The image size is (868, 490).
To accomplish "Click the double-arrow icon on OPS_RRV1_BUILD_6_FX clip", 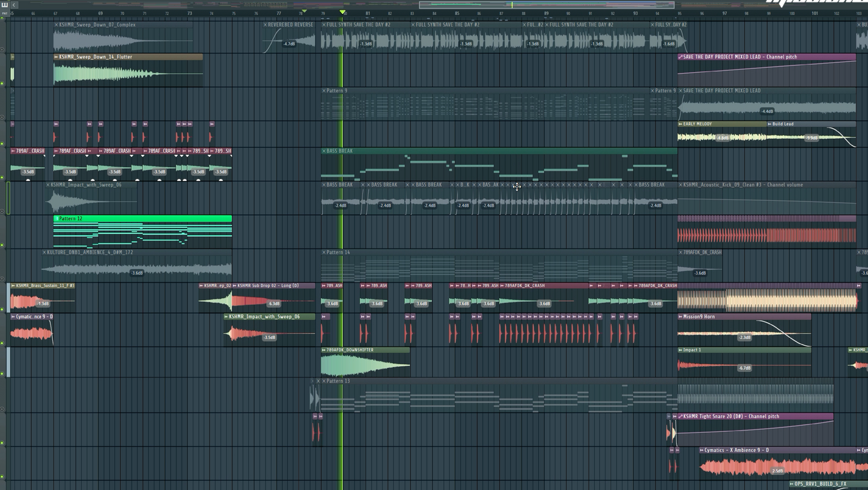I will [x=791, y=483].
